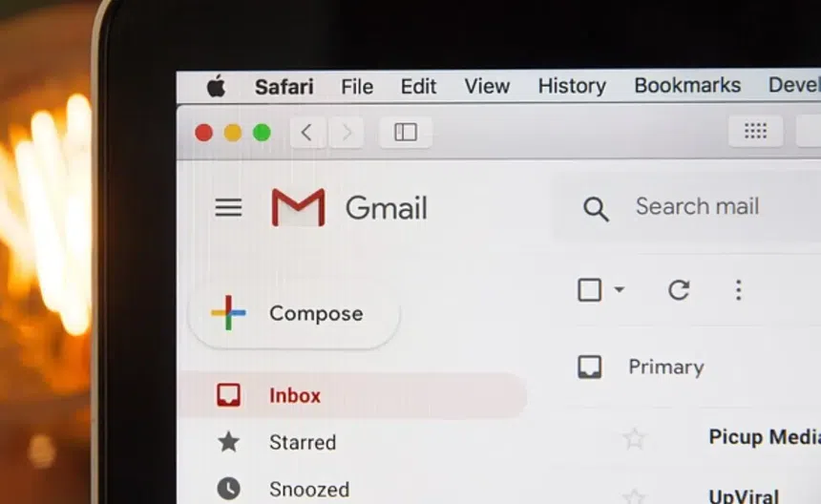Image resolution: width=821 pixels, height=504 pixels.
Task: Open the Snoozed folder
Action: coord(308,489)
